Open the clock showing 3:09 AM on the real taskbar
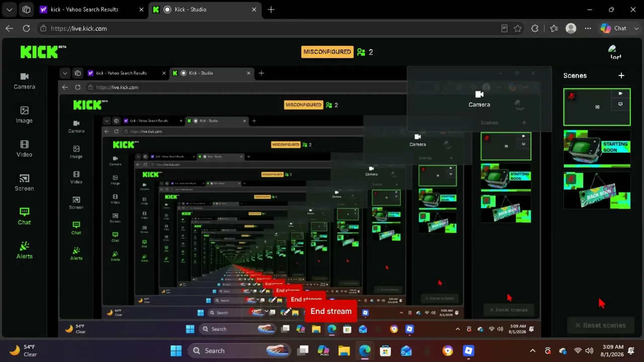Image resolution: width=644 pixels, height=362 pixels. pyautogui.click(x=612, y=350)
